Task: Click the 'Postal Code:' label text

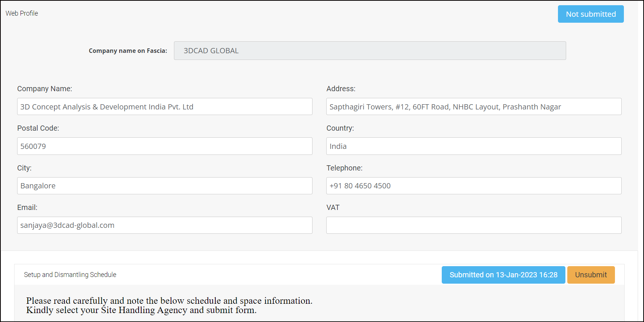Action: point(38,128)
